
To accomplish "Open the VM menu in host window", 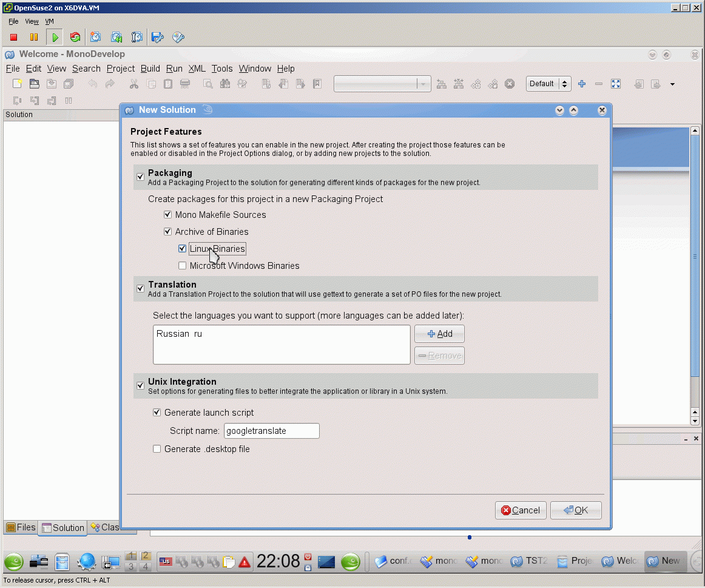I will (x=49, y=21).
